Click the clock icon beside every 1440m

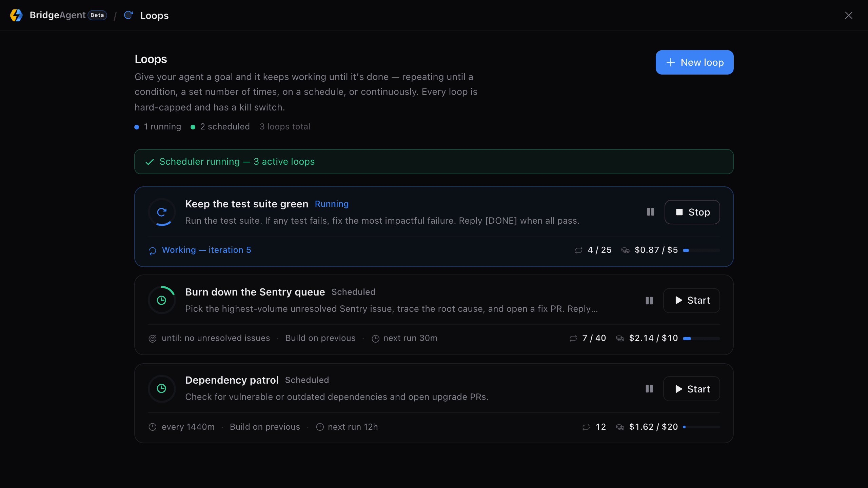click(153, 427)
